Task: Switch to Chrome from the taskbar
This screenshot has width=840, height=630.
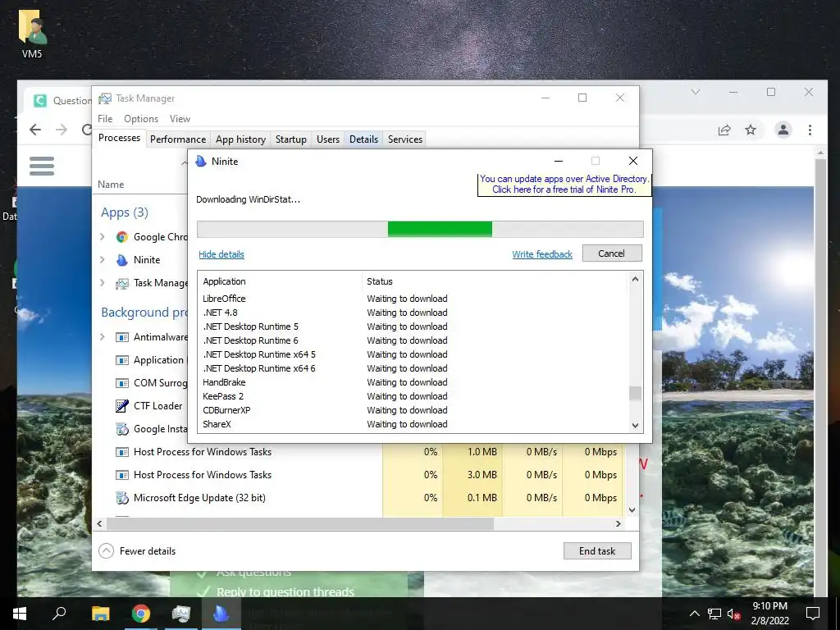Action: 141,614
